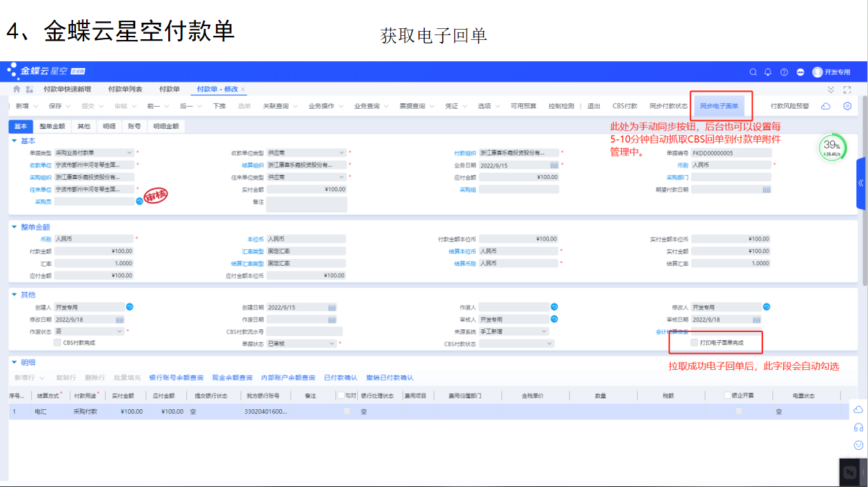
Task: Switch to 付款单快速新增 tab
Action: (x=67, y=90)
